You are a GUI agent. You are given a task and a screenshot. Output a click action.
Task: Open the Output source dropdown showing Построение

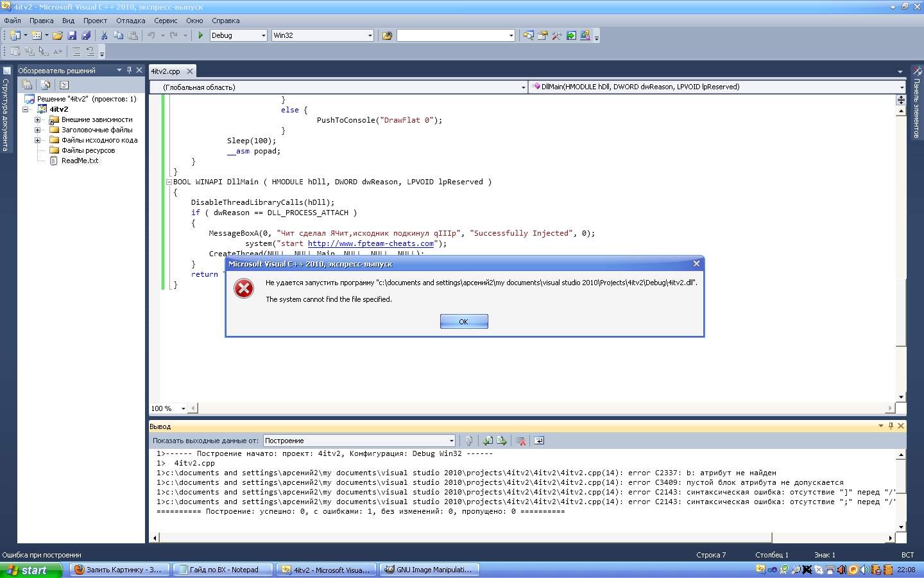pos(452,441)
